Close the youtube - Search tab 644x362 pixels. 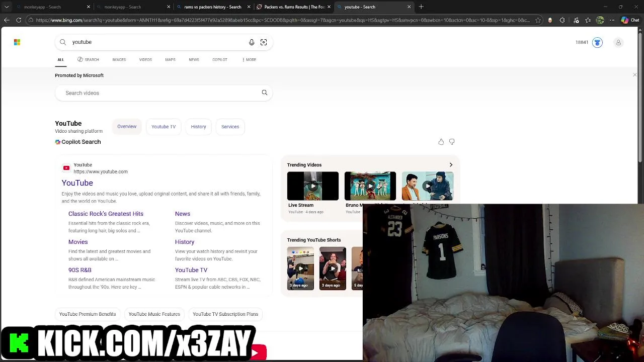(409, 7)
